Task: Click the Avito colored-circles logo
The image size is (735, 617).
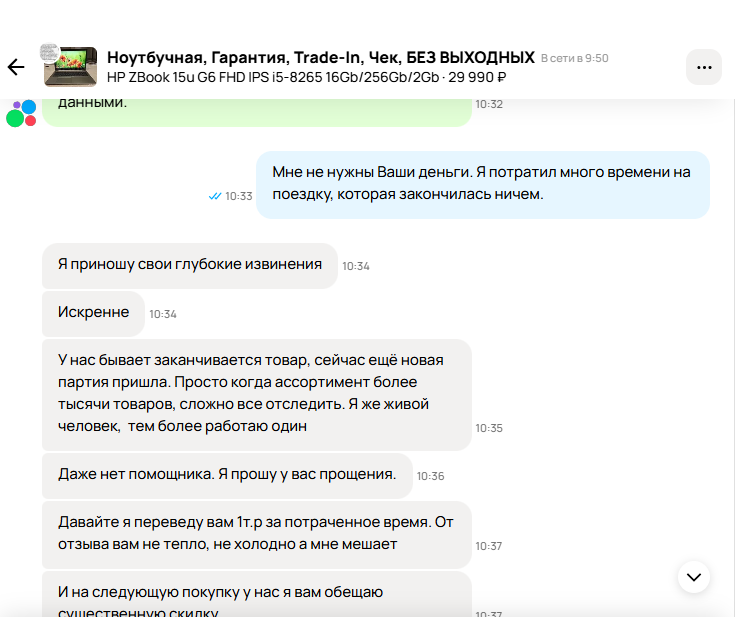Action: click(x=21, y=113)
